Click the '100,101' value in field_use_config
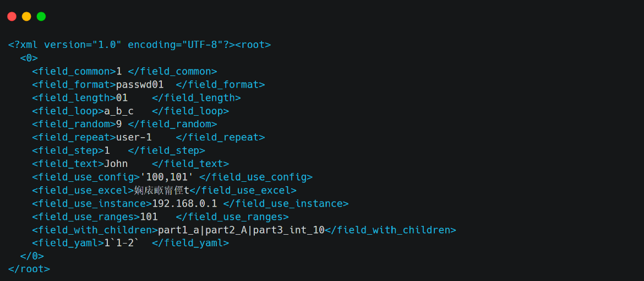Image resolution: width=644 pixels, height=281 pixels. point(167,177)
